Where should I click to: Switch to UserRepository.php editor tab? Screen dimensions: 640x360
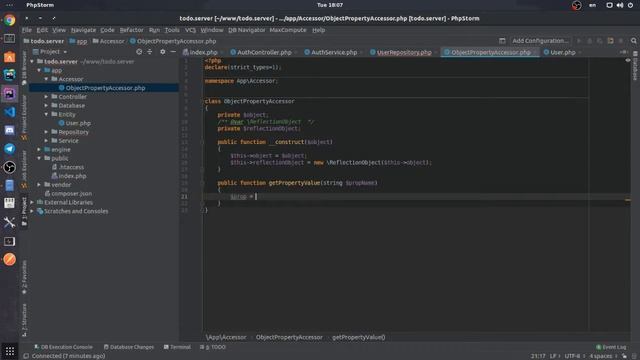404,52
